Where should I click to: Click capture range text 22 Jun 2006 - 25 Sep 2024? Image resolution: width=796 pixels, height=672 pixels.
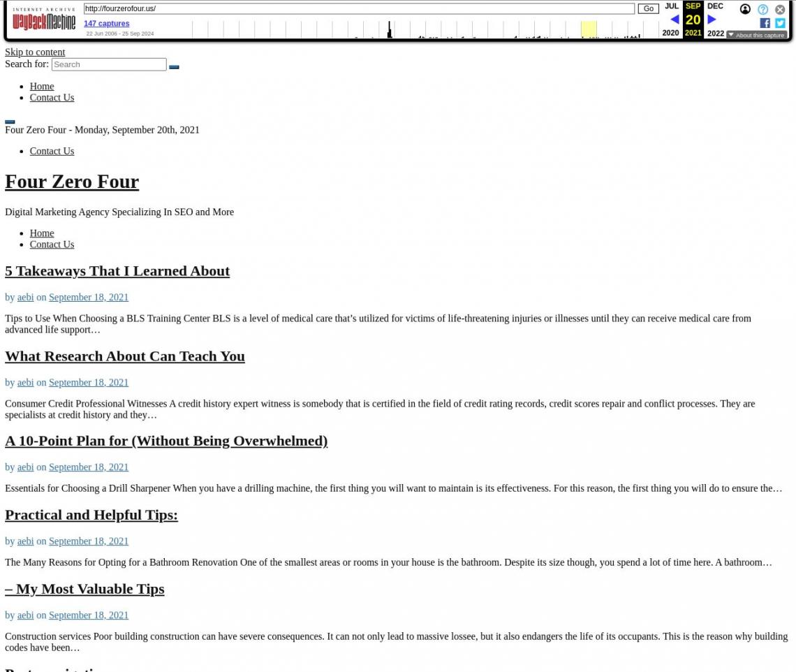click(120, 34)
